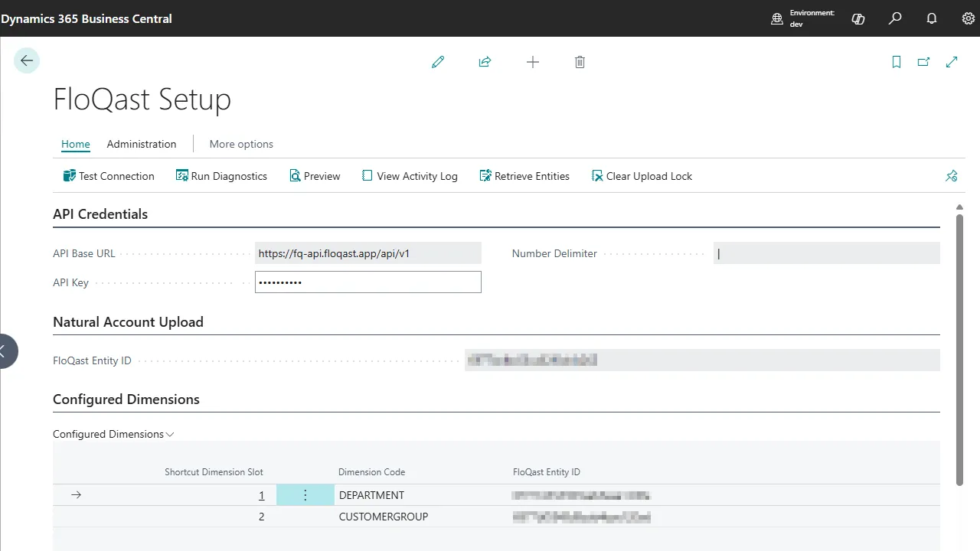Open page in new window icon
This screenshot has width=980, height=551.
924,62
